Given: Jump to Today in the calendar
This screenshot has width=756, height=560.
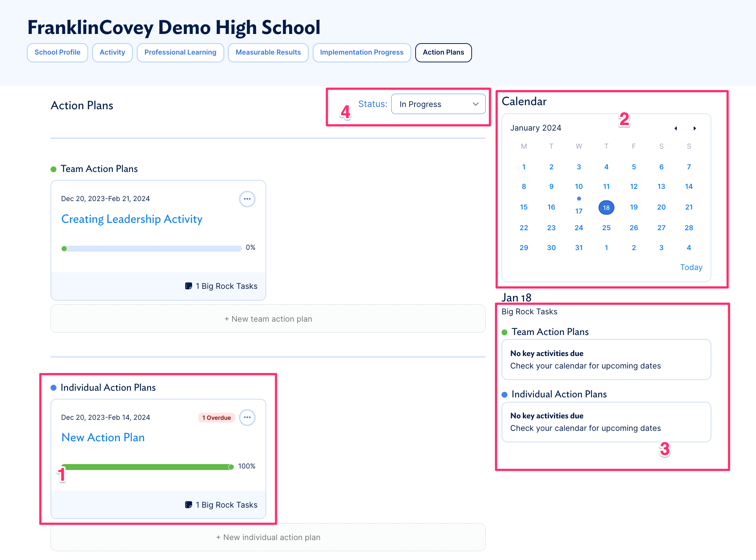Looking at the screenshot, I should (691, 267).
